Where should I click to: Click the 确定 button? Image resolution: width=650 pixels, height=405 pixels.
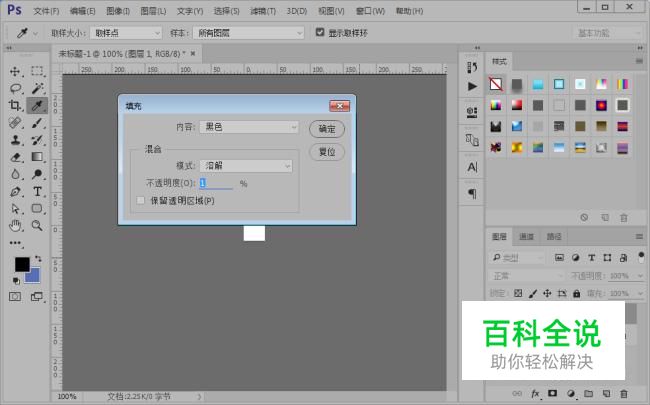[327, 129]
